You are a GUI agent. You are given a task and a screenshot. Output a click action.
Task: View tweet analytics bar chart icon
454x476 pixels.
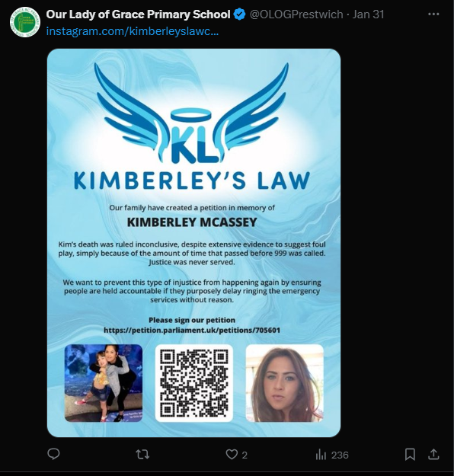[x=321, y=455]
